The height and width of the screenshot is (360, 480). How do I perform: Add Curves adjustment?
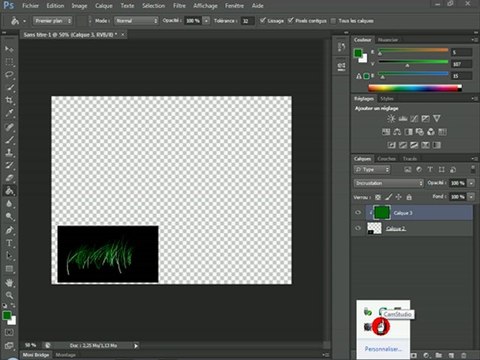coord(414,119)
